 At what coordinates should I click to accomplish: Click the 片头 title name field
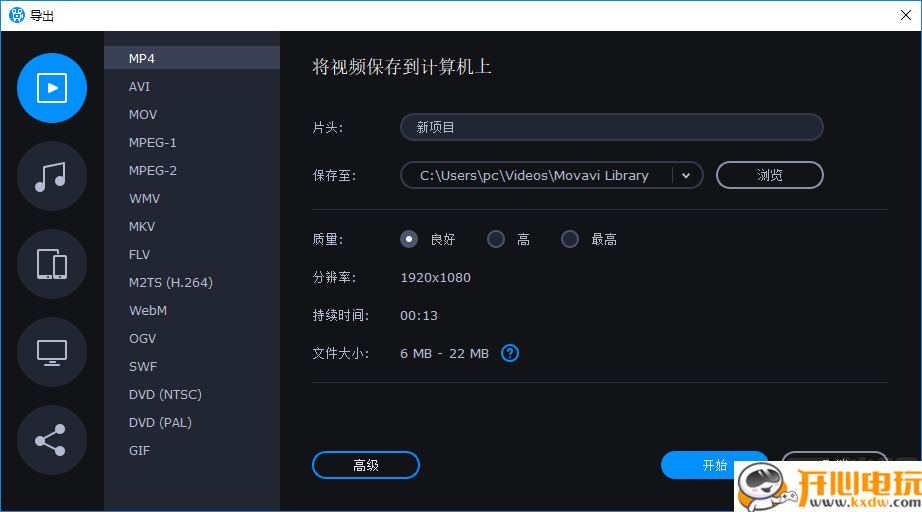click(x=611, y=127)
